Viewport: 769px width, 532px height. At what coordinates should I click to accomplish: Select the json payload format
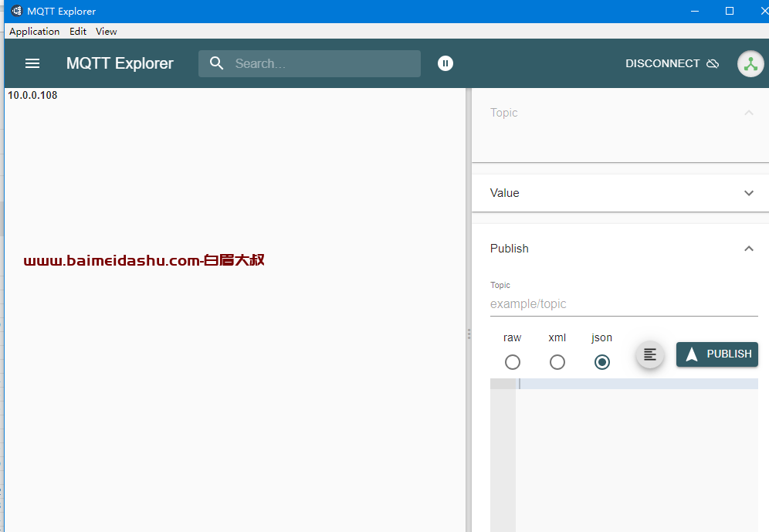[601, 362]
